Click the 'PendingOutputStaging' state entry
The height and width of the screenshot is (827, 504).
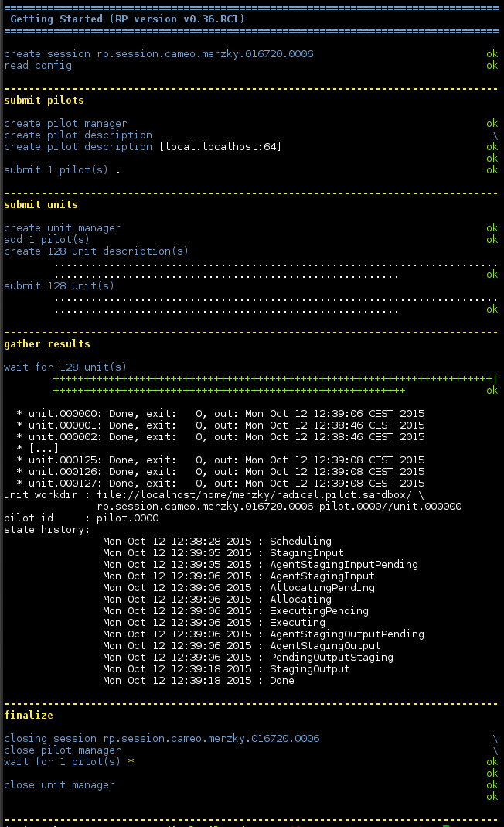pyautogui.click(x=248, y=657)
